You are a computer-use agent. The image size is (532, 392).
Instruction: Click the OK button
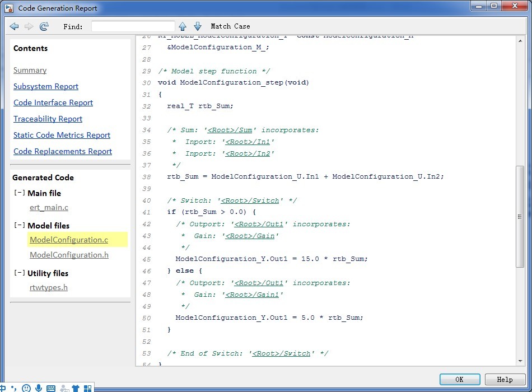point(460,380)
